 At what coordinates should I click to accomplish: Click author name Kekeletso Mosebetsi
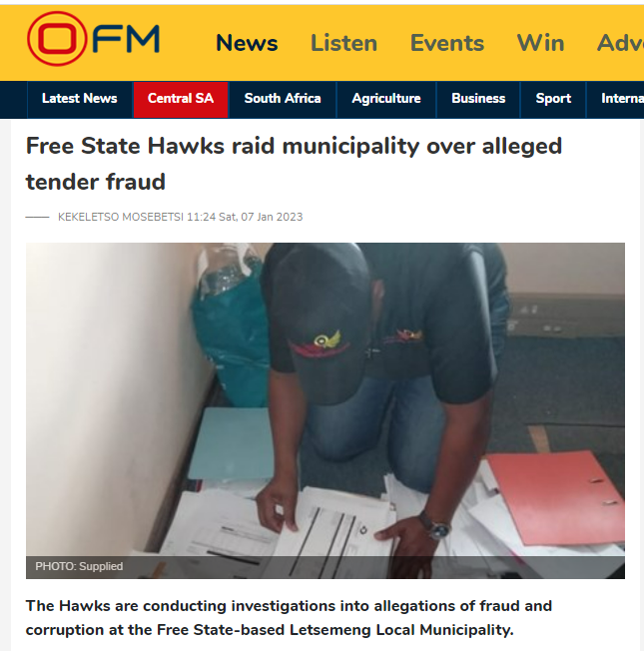tap(121, 217)
